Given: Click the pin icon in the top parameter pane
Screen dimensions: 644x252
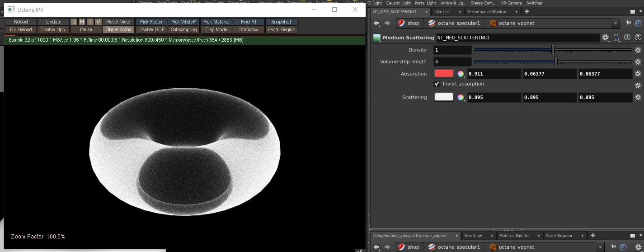Looking at the screenshot, I should [x=628, y=23].
